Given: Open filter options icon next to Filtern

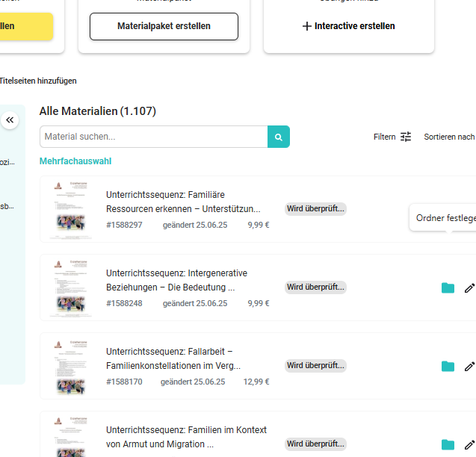Looking at the screenshot, I should (x=406, y=137).
